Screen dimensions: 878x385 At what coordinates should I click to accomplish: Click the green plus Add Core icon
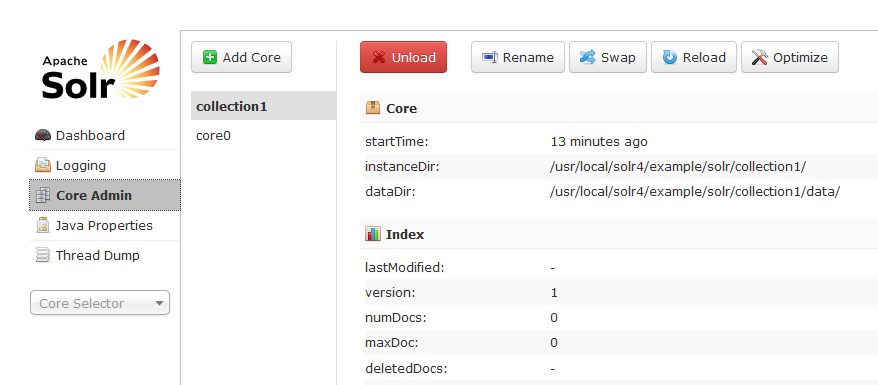coord(210,57)
